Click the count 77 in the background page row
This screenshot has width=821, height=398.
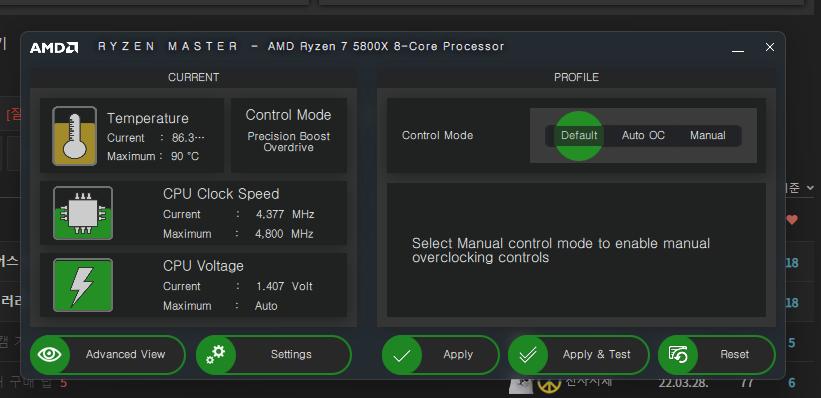pos(747,383)
